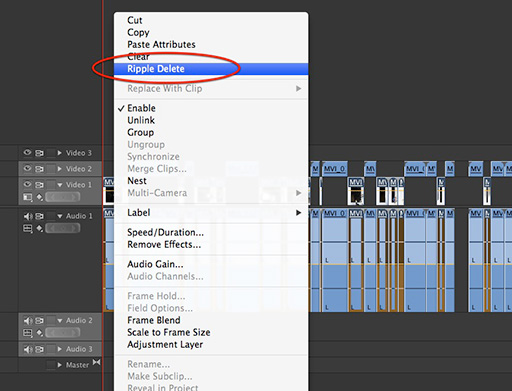Toggle Audio 3 track speaker output
Screen dimensions: 512x391
coord(28,349)
